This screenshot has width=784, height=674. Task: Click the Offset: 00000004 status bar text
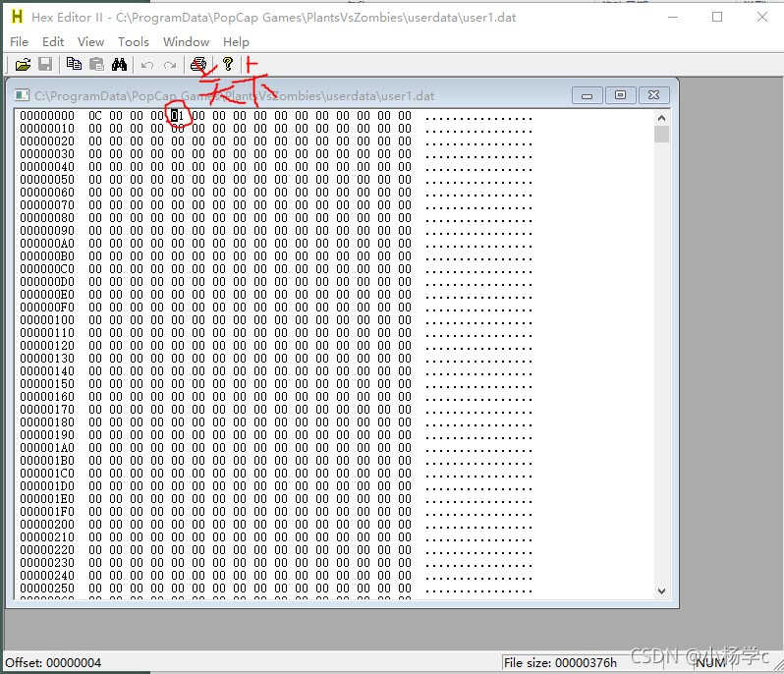tap(53, 663)
